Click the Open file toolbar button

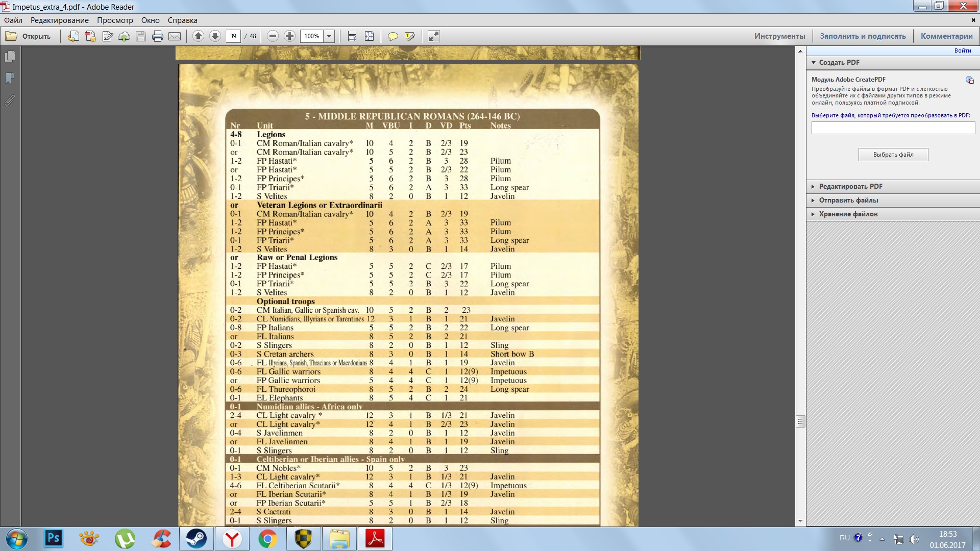(29, 36)
